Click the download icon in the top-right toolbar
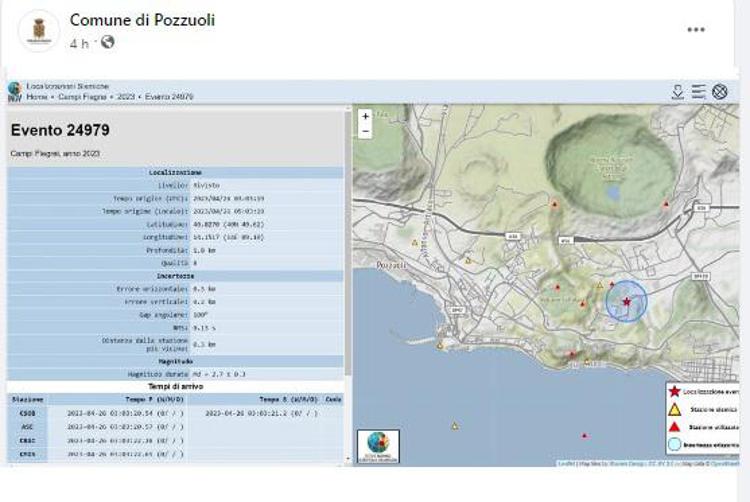The image size is (750, 502). tap(678, 92)
